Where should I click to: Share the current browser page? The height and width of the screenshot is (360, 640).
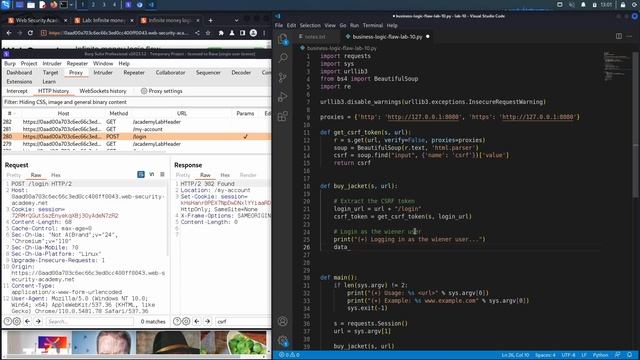point(197,33)
